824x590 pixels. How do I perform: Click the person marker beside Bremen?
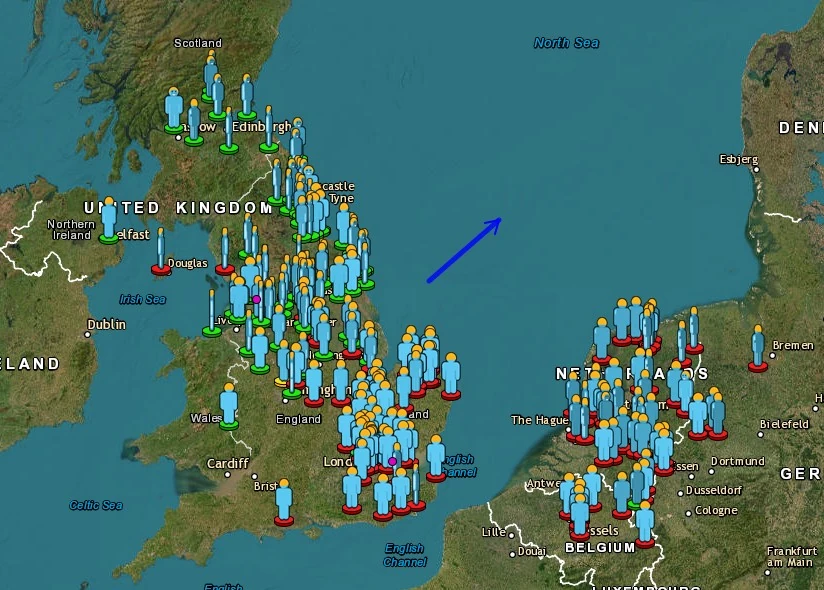758,349
